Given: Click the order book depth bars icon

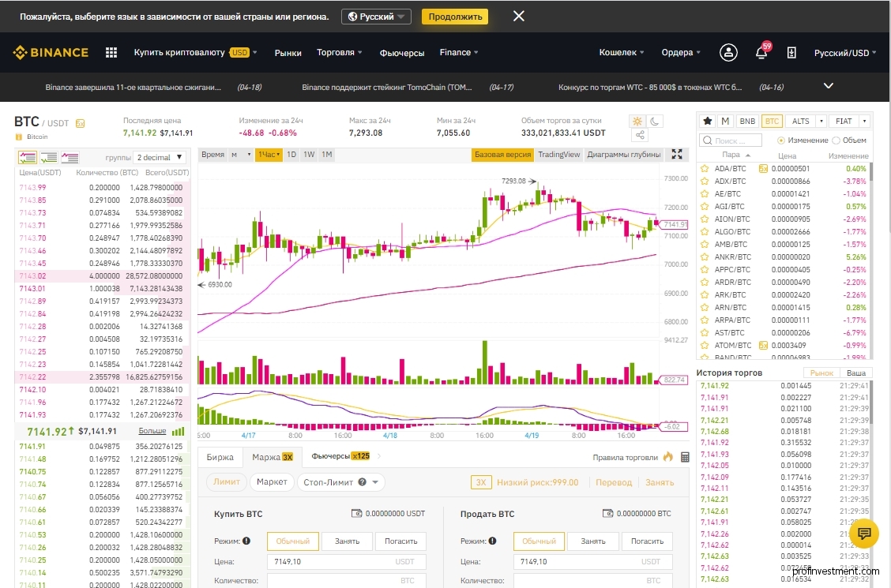Looking at the screenshot, I should point(178,432).
